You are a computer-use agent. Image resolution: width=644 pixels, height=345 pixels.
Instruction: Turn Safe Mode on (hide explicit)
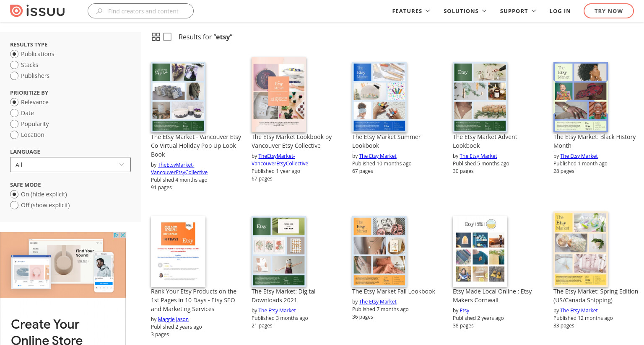coord(14,194)
